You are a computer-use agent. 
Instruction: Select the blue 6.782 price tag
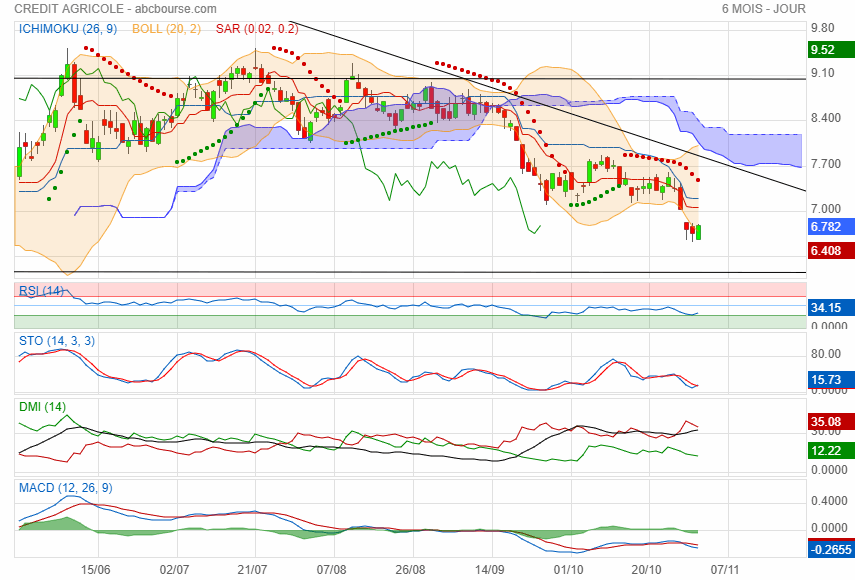point(831,227)
